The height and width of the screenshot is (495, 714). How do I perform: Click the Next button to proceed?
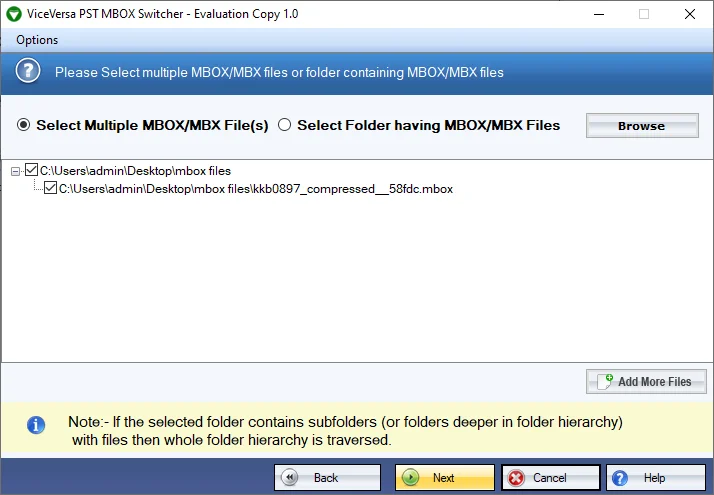click(x=444, y=478)
